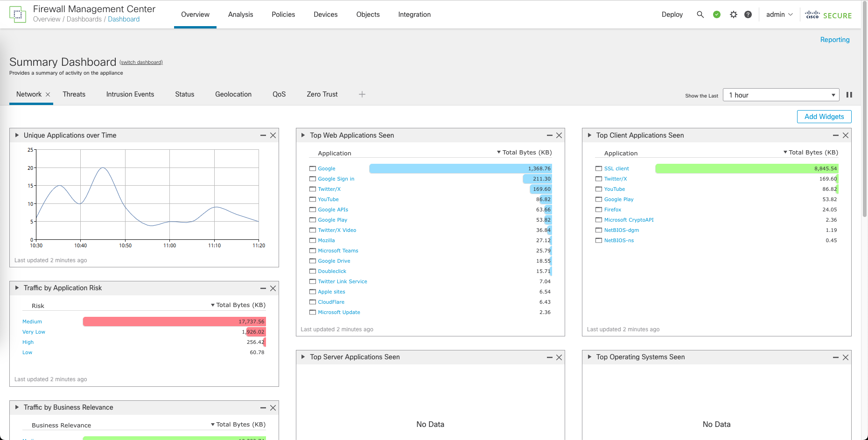Click the Add Widgets button
Image resolution: width=868 pixels, height=440 pixels.
tap(824, 117)
